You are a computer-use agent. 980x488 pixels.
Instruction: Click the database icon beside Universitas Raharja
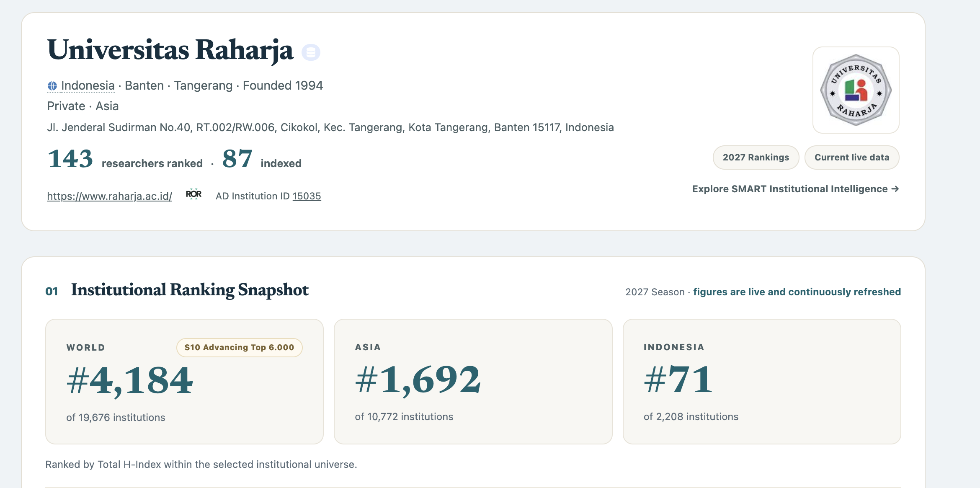311,52
